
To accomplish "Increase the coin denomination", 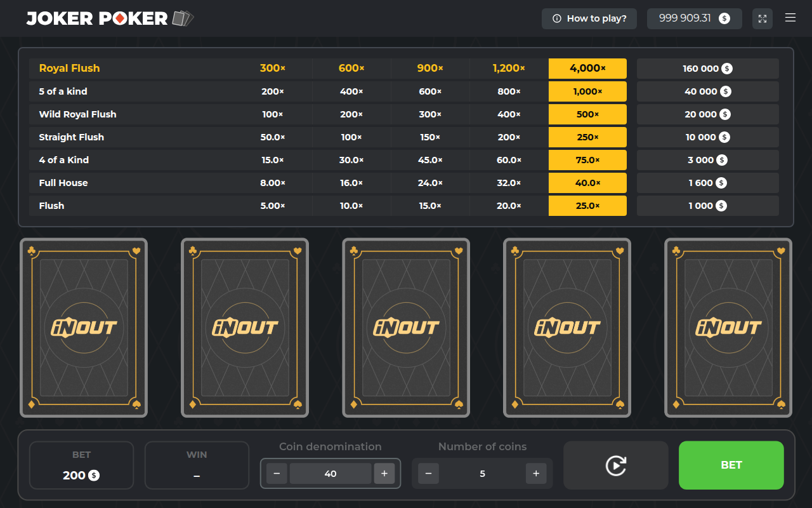I will (384, 474).
